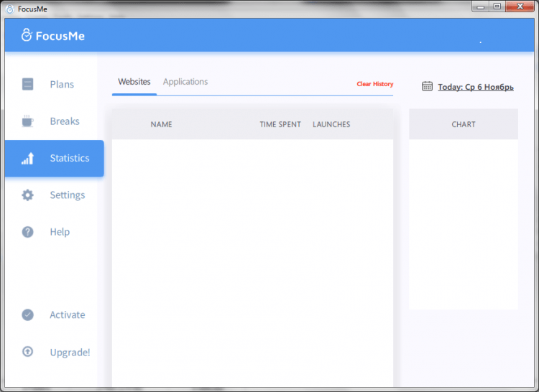Go to the Settings menu label
The width and height of the screenshot is (539, 392).
pyautogui.click(x=68, y=195)
